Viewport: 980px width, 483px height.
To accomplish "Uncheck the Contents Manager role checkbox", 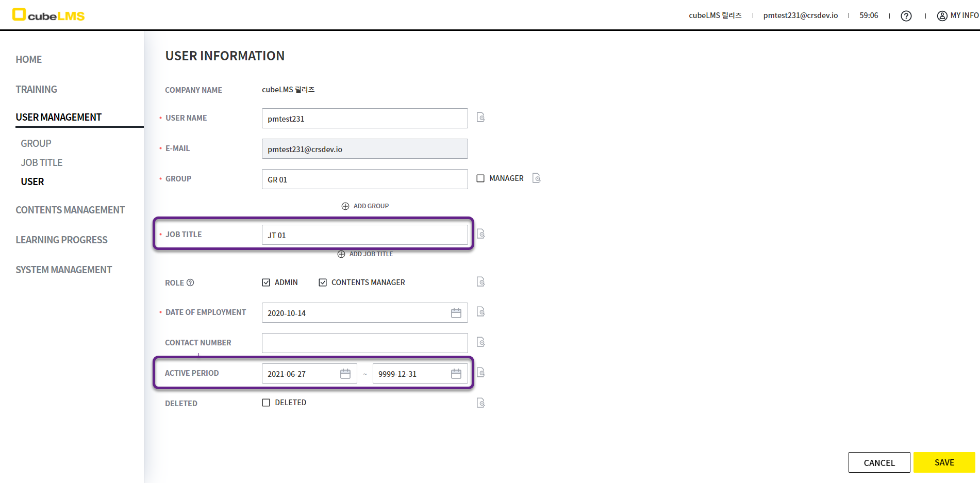I will click(x=323, y=282).
